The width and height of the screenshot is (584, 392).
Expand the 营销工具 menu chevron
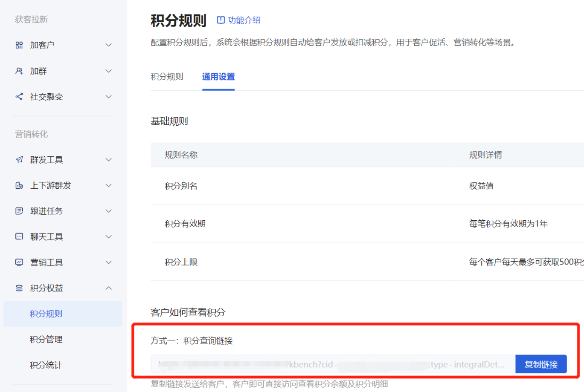point(109,262)
